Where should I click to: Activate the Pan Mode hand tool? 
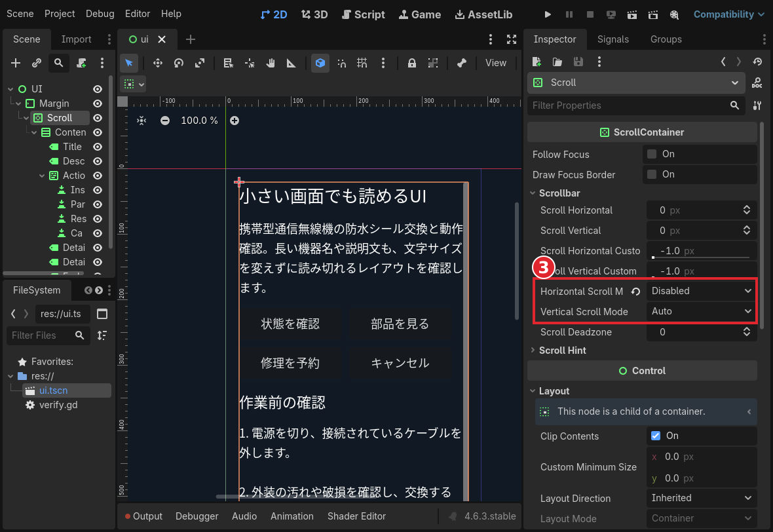(x=271, y=63)
